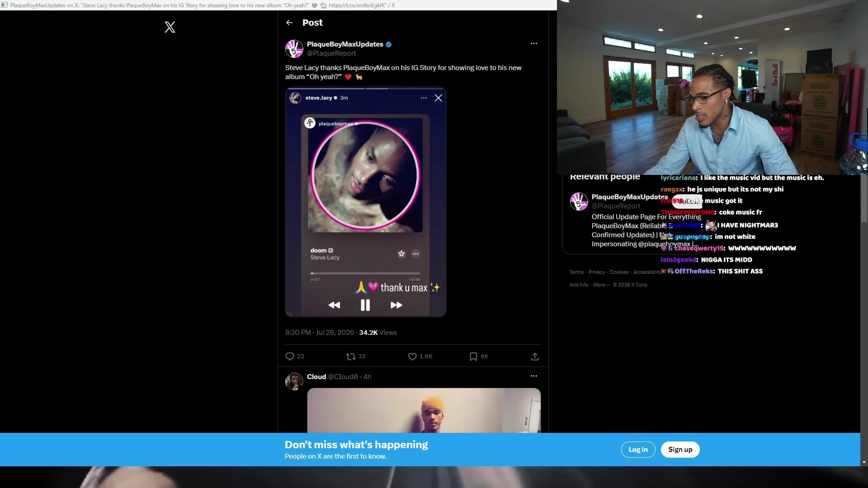Open the Terms footer link
868x488 pixels.
coord(576,272)
